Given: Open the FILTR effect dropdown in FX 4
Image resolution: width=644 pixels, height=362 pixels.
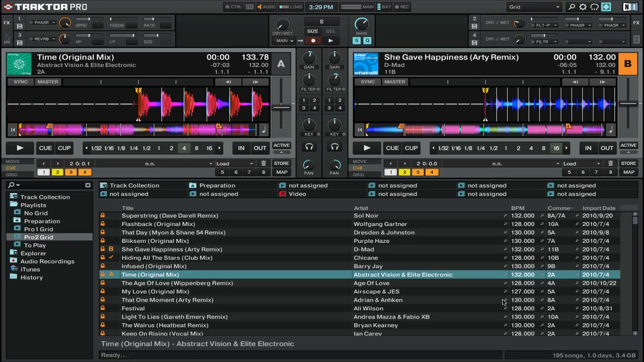Looking at the screenshot, I should [x=545, y=42].
